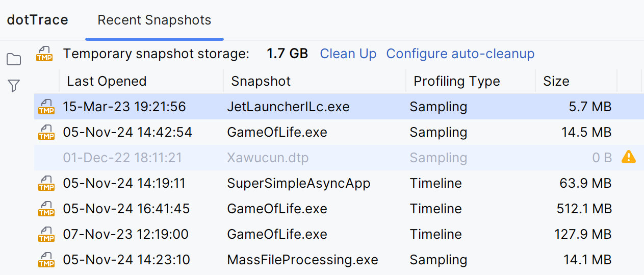Click the open folder icon in sidebar
This screenshot has width=644, height=275.
coord(14,60)
